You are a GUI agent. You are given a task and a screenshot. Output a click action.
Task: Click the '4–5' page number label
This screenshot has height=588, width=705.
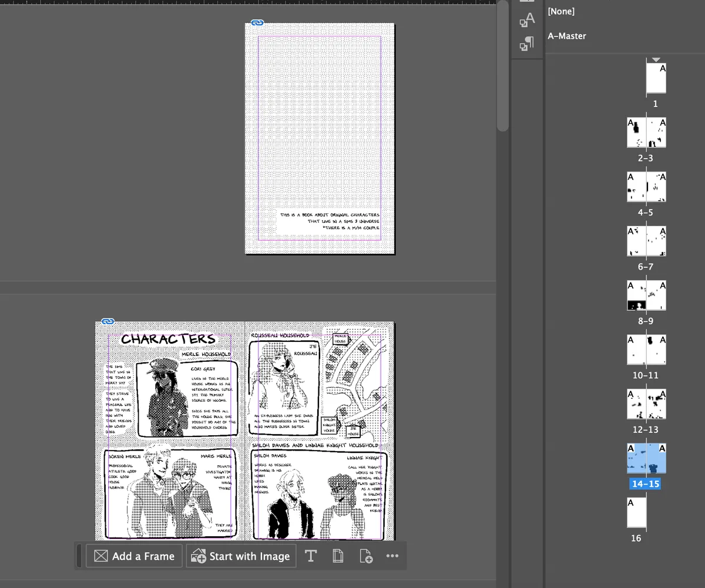coord(645,213)
